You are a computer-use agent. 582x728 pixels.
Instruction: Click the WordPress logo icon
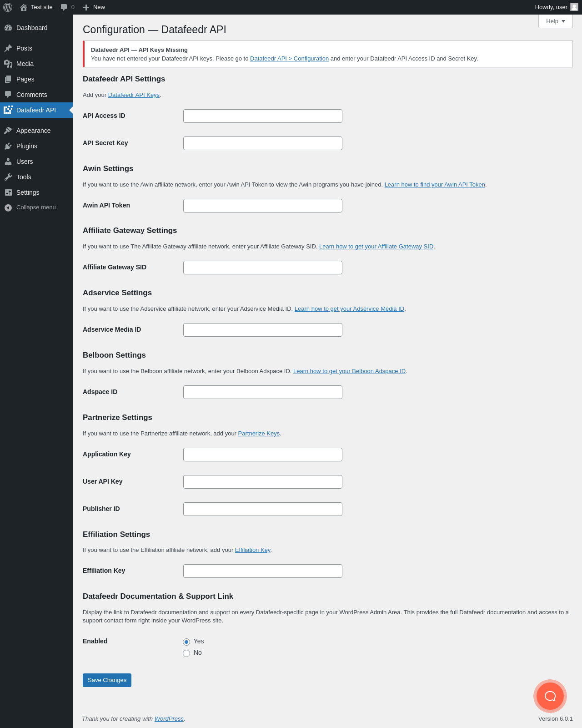(8, 7)
